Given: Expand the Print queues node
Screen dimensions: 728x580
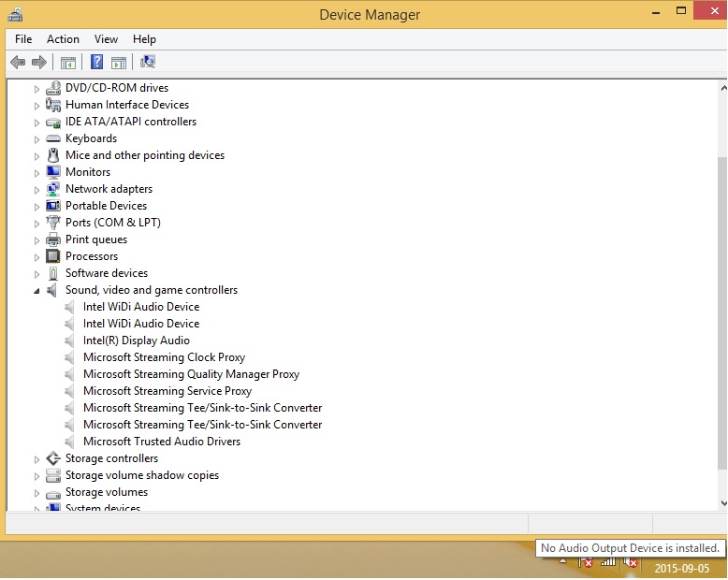Looking at the screenshot, I should point(36,240).
